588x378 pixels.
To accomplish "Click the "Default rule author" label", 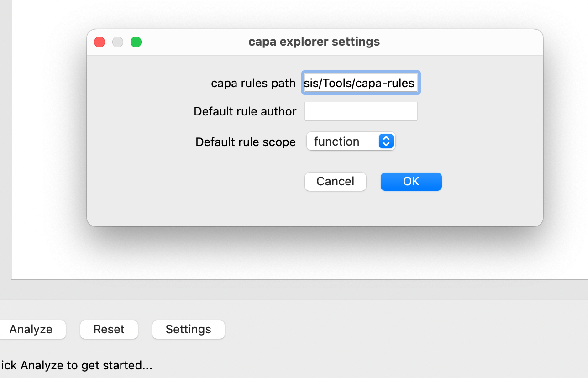I will [x=245, y=111].
